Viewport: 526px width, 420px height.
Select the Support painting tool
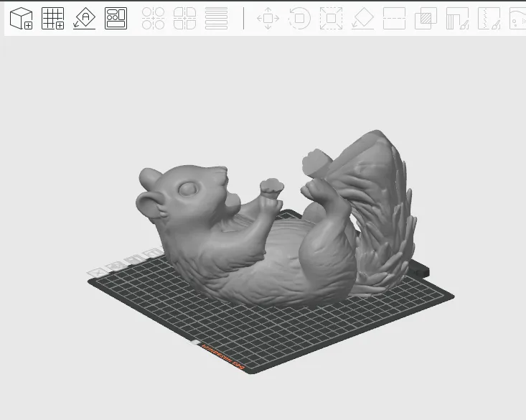point(457,19)
